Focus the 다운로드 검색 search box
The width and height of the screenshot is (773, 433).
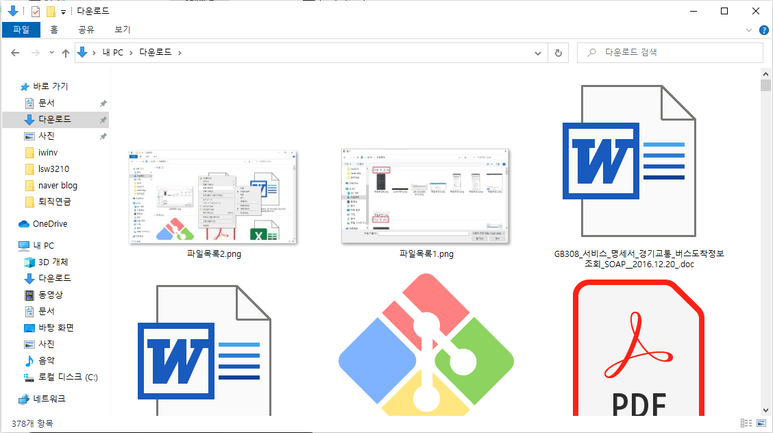pos(670,52)
